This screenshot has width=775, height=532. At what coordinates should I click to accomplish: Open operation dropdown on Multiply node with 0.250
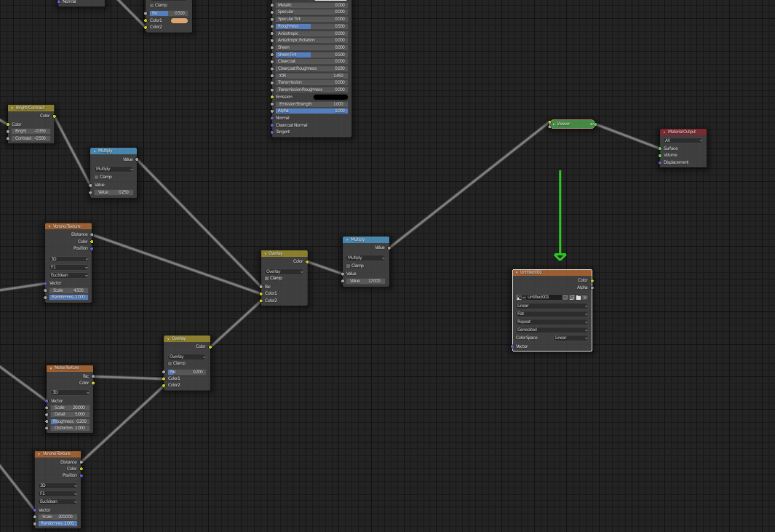[x=114, y=169]
